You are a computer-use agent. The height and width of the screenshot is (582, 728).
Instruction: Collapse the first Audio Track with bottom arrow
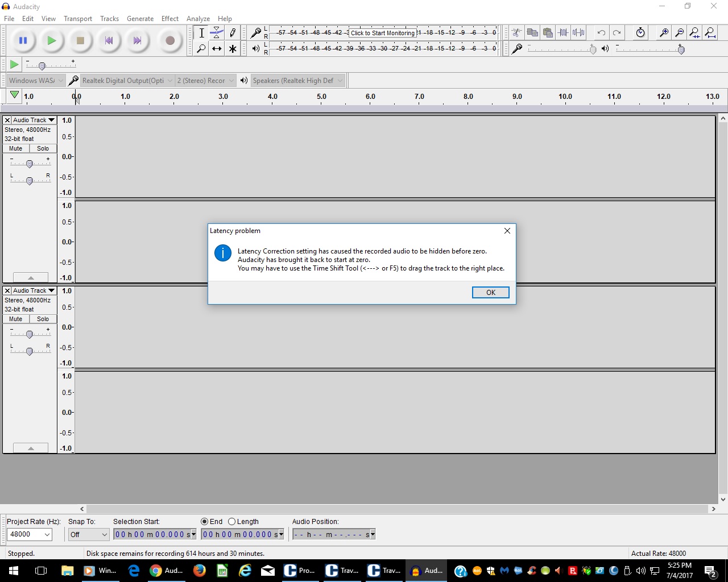click(x=31, y=277)
